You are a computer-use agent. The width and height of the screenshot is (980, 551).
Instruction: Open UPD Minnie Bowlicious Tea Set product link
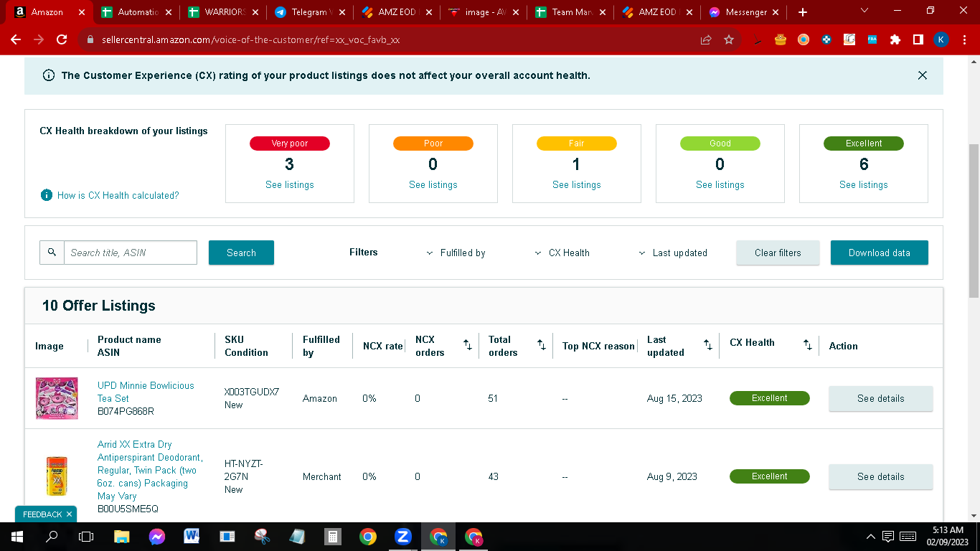click(146, 392)
